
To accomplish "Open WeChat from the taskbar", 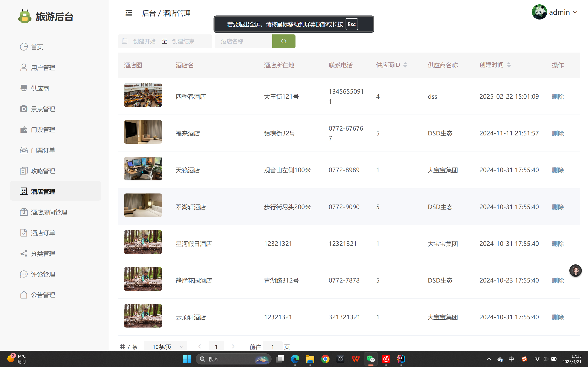I will 371,359.
